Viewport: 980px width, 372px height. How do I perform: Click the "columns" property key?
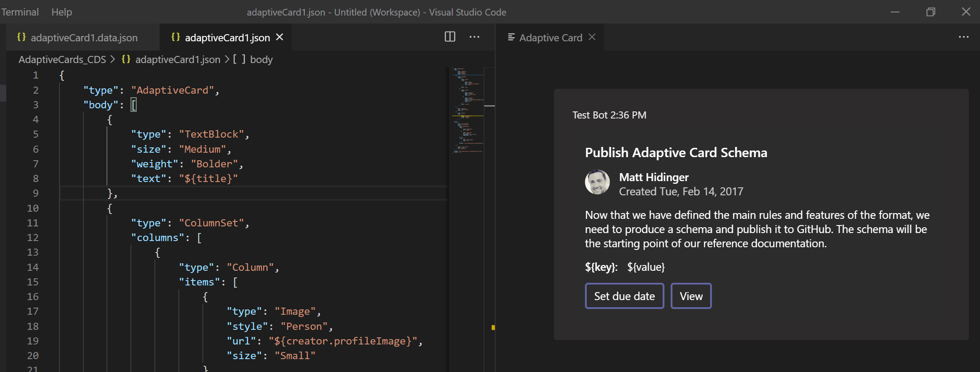[158, 237]
